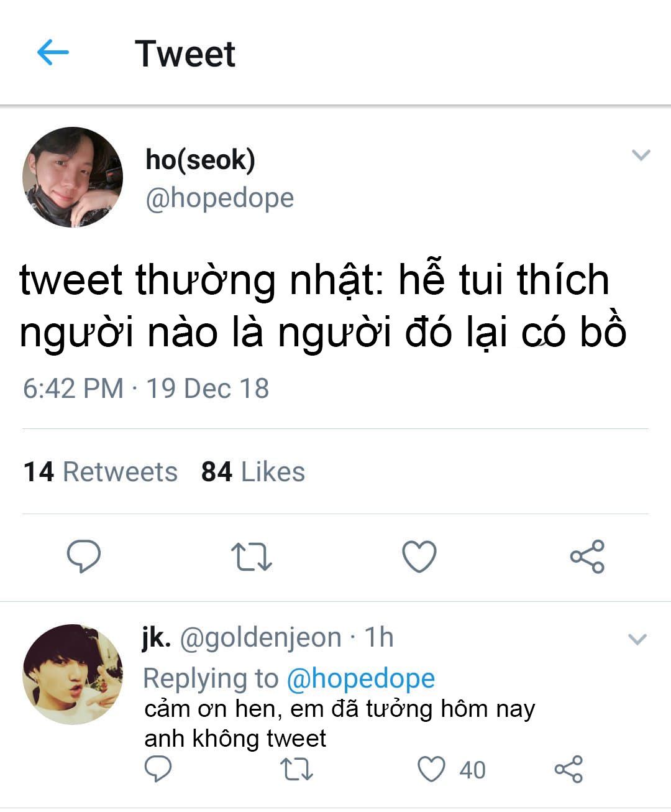Go back using the blue arrow
The height and width of the screenshot is (812, 671).
(x=53, y=53)
